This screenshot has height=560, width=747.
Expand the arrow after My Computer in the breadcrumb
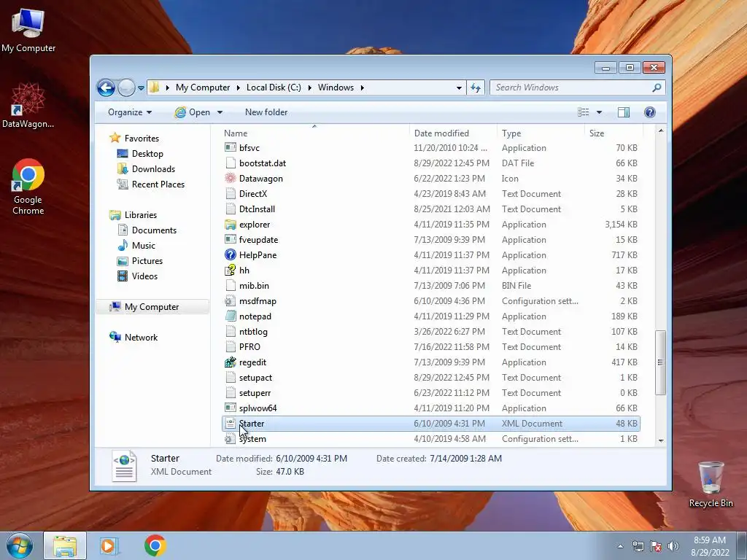239,87
